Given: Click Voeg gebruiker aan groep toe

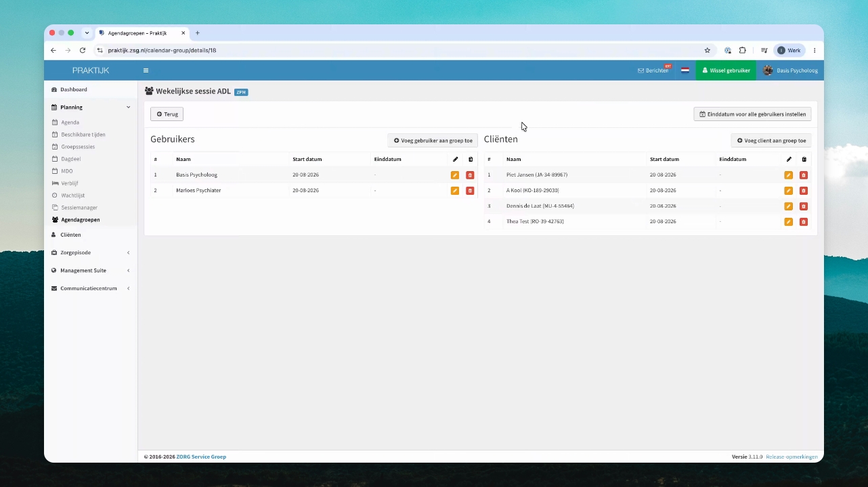Looking at the screenshot, I should click(x=433, y=141).
